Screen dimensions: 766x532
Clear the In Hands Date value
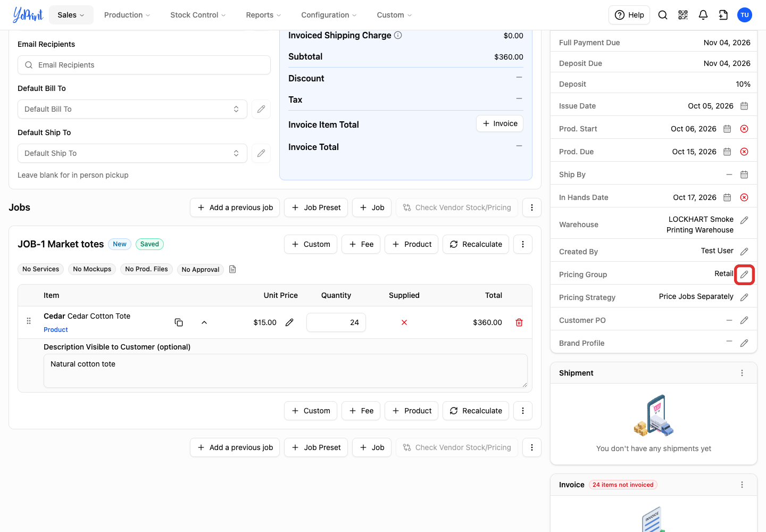pos(744,197)
